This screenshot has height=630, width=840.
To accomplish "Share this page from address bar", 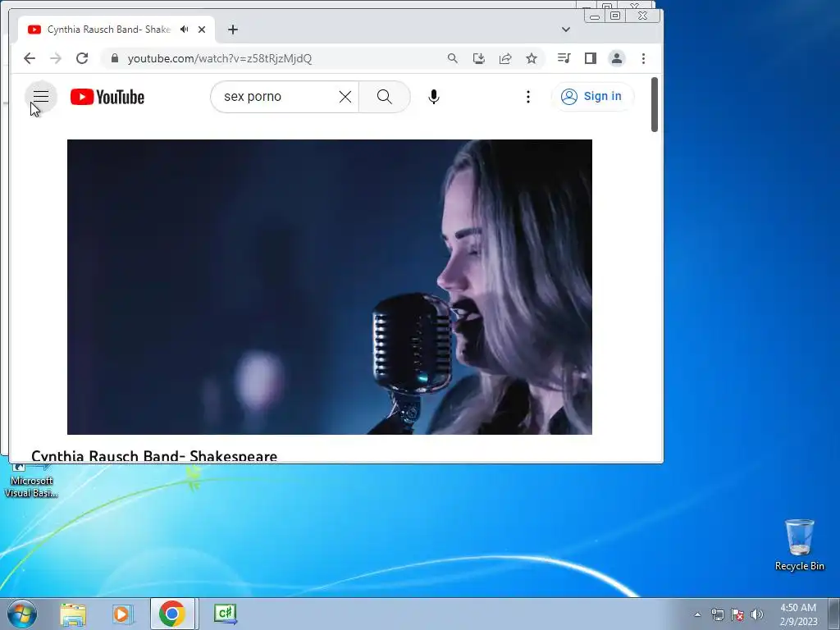I will tap(505, 58).
